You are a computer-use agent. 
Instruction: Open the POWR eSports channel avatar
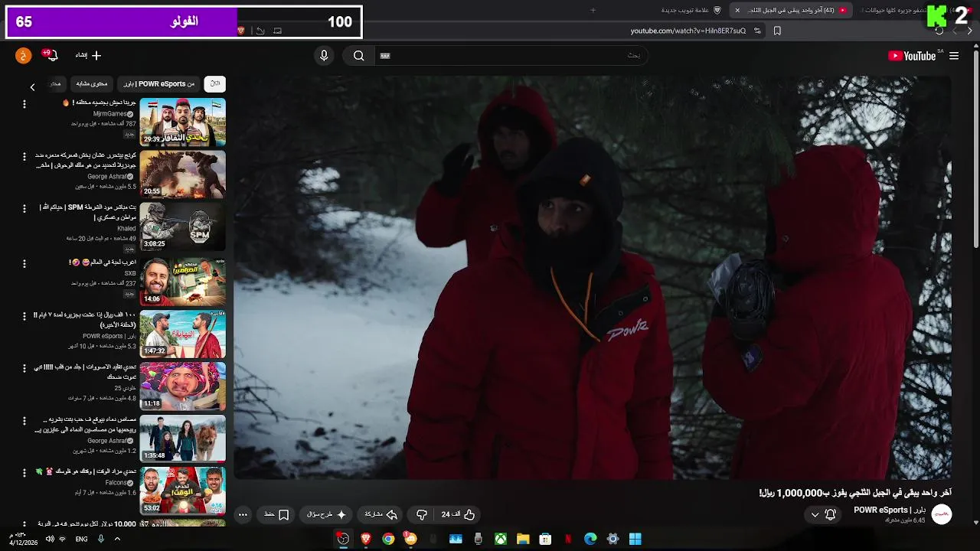942,514
